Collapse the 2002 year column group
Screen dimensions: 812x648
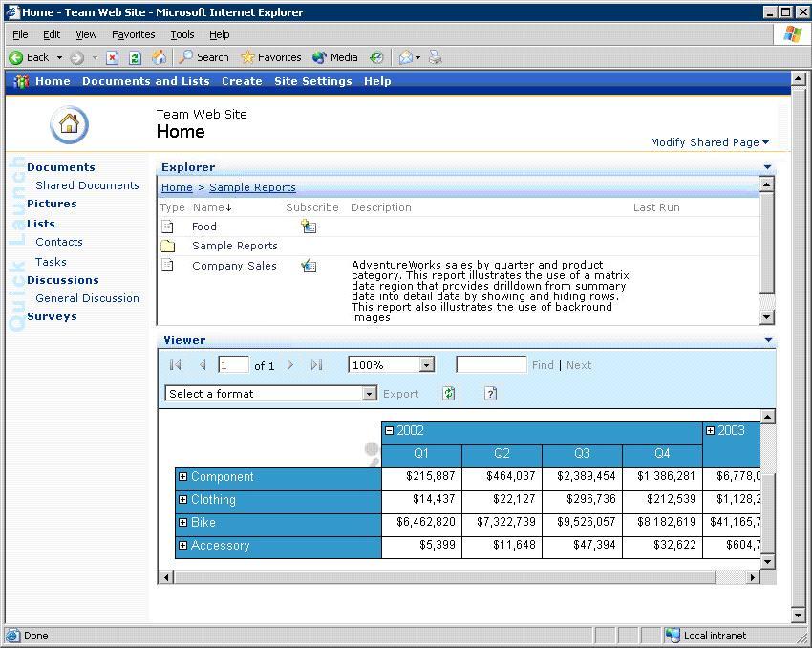click(x=389, y=431)
